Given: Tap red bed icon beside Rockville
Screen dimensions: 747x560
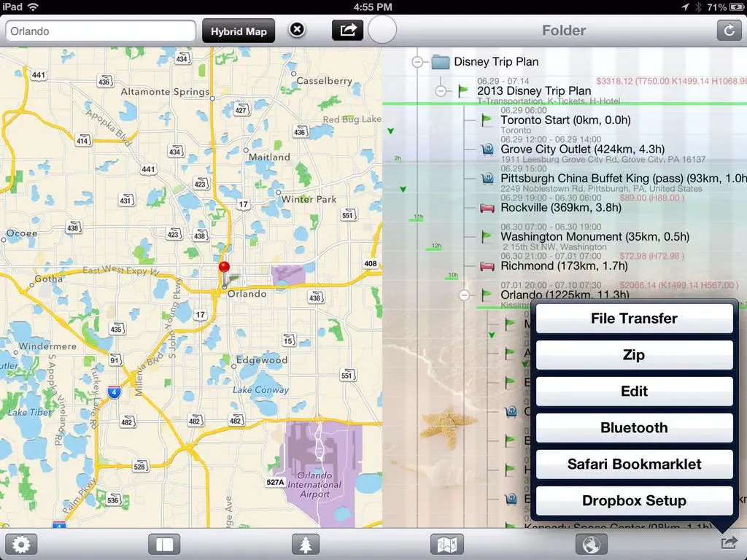Looking at the screenshot, I should coord(487,208).
